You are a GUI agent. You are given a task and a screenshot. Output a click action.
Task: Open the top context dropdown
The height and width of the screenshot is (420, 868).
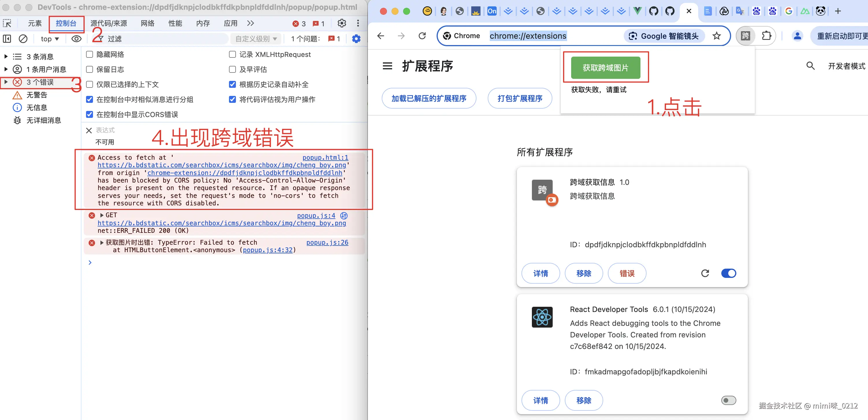click(x=50, y=39)
